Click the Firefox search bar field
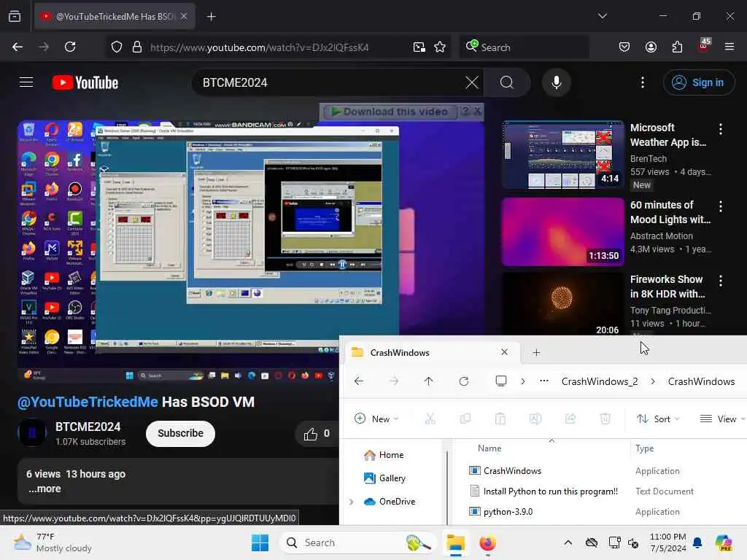Screen dimensions: 747x560 point(524,47)
